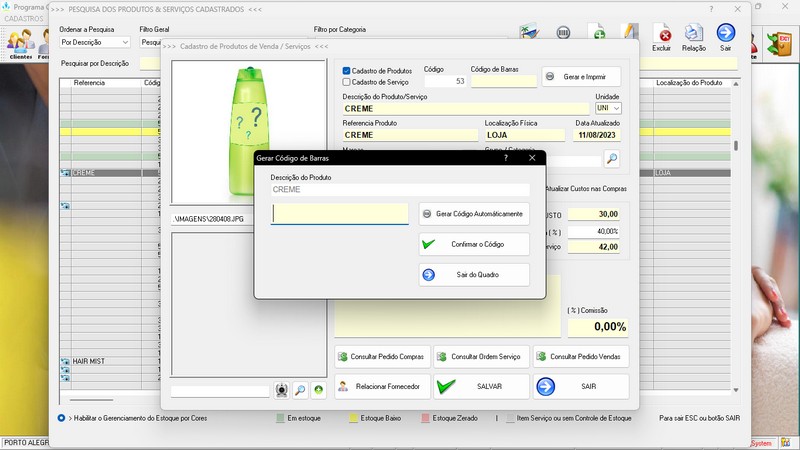Image resolution: width=800 pixels, height=450 pixels.
Task: Click the Referencia column header
Action: [x=90, y=83]
